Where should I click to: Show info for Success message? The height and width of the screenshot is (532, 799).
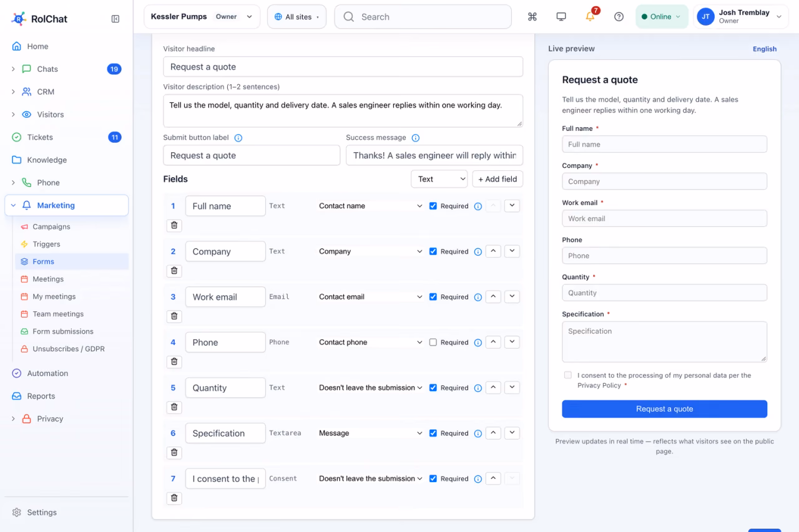[x=416, y=138]
